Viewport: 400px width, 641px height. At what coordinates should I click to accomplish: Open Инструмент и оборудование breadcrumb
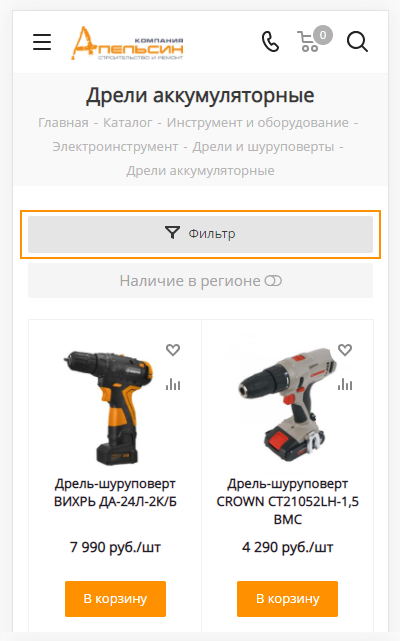(x=258, y=123)
